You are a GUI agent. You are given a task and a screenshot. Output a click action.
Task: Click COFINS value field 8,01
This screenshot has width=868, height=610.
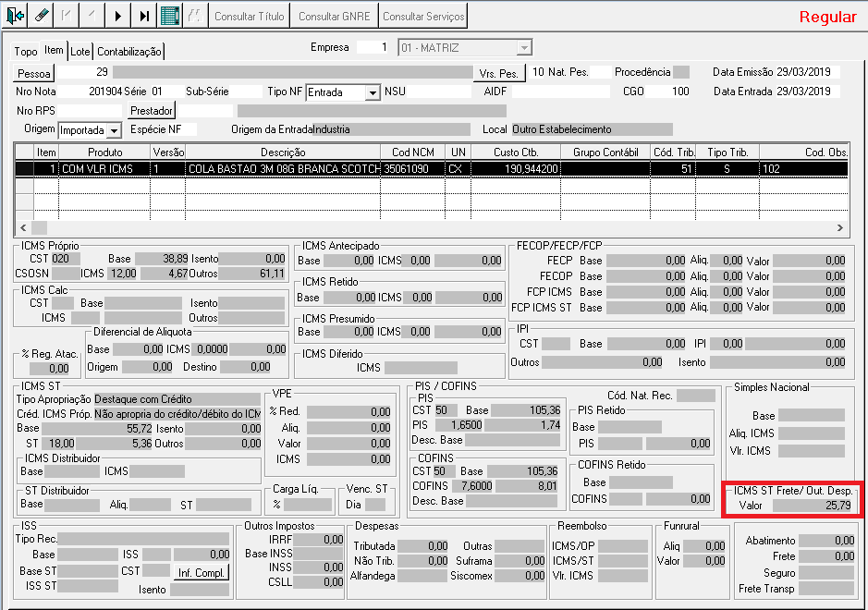point(527,486)
